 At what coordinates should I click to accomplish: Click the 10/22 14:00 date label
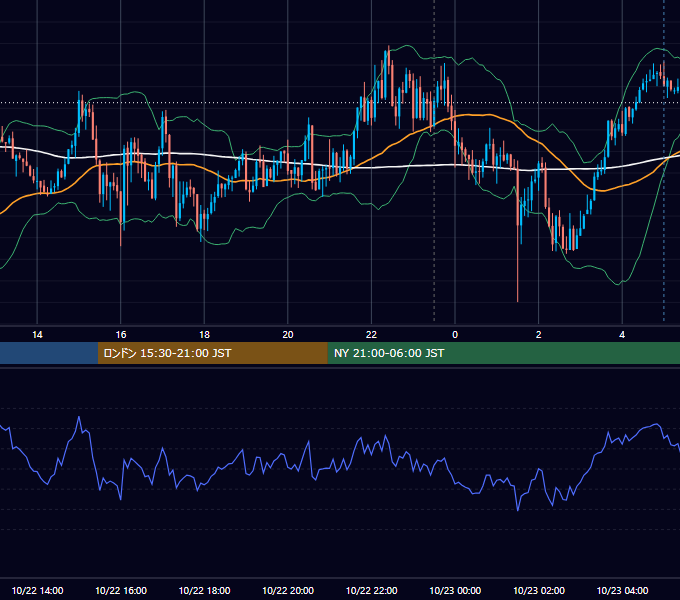[x=37, y=590]
